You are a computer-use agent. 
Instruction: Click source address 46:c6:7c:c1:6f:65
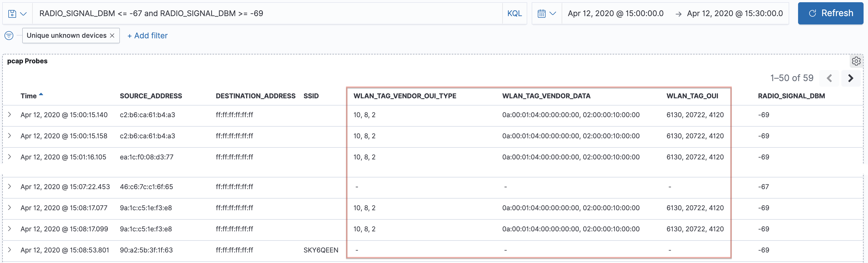(146, 187)
